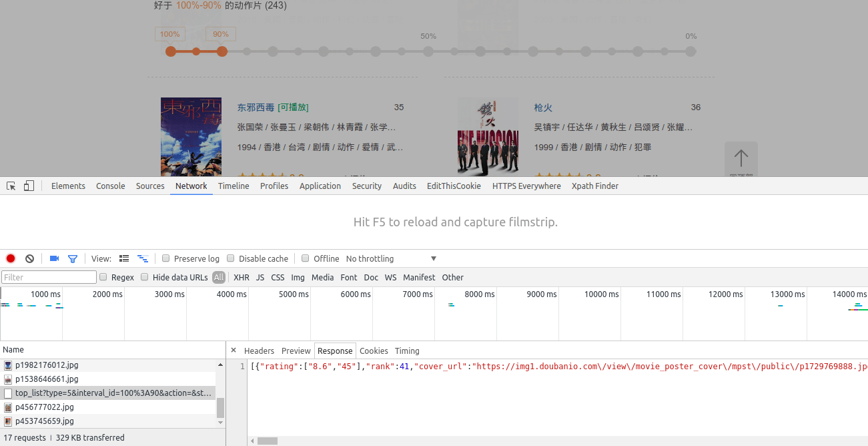Toggle the device toolbar icon
This screenshot has height=446, width=868.
point(29,186)
